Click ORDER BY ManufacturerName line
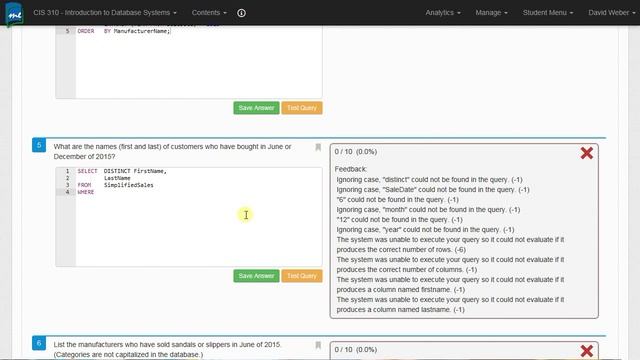This screenshot has width=640, height=360. 124,31
